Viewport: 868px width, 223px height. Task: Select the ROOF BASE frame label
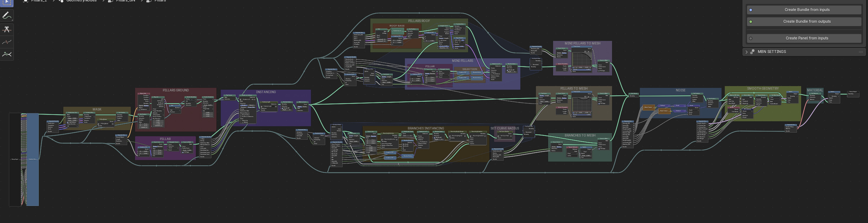(397, 26)
